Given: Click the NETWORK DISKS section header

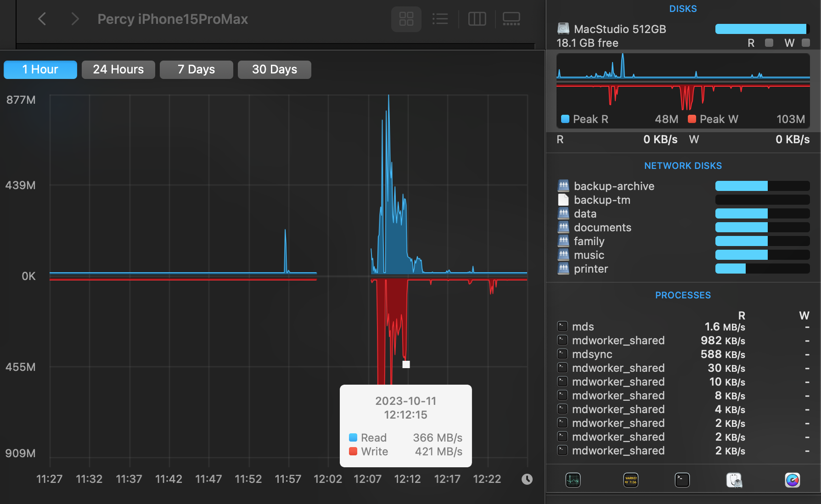Looking at the screenshot, I should (x=683, y=166).
